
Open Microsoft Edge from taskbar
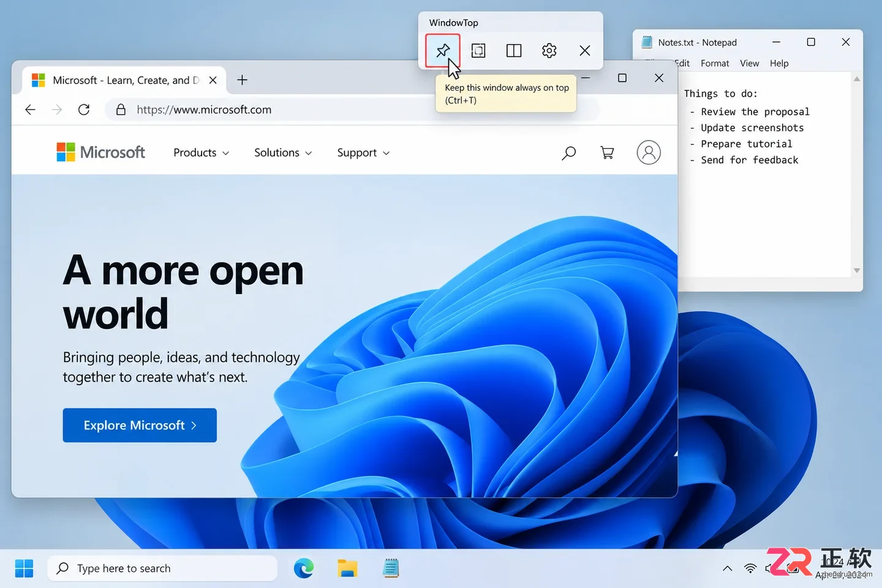[303, 568]
